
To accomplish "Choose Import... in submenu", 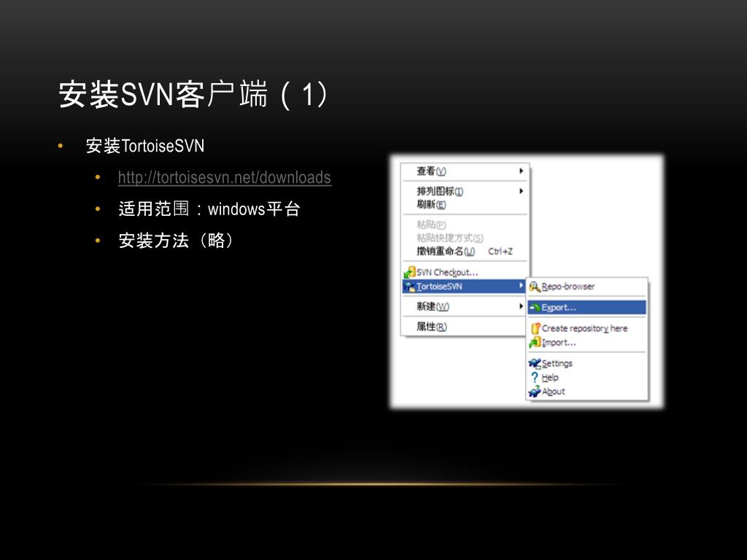I will point(587,343).
